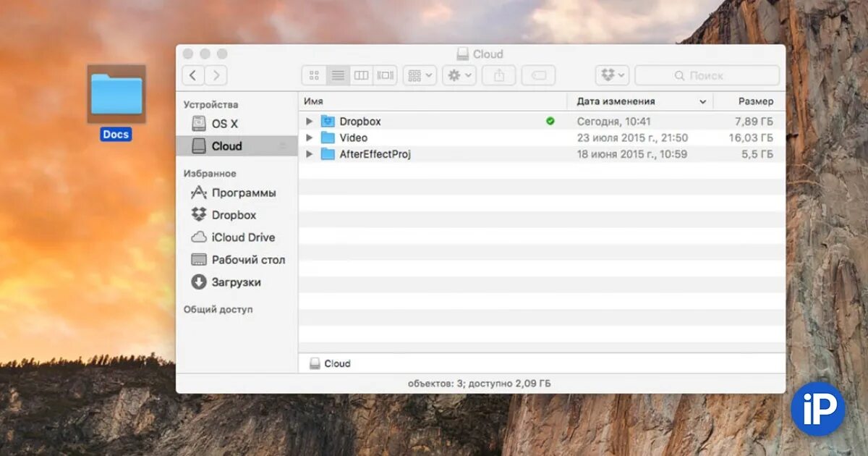
Task: Select Cloud drive in the sidebar
Action: (x=237, y=145)
